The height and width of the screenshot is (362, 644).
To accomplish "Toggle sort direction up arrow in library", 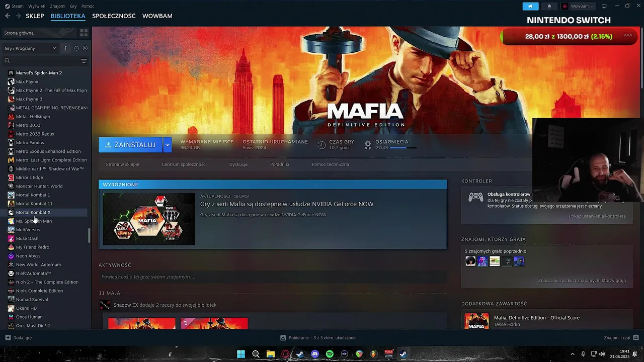I will coord(65,48).
